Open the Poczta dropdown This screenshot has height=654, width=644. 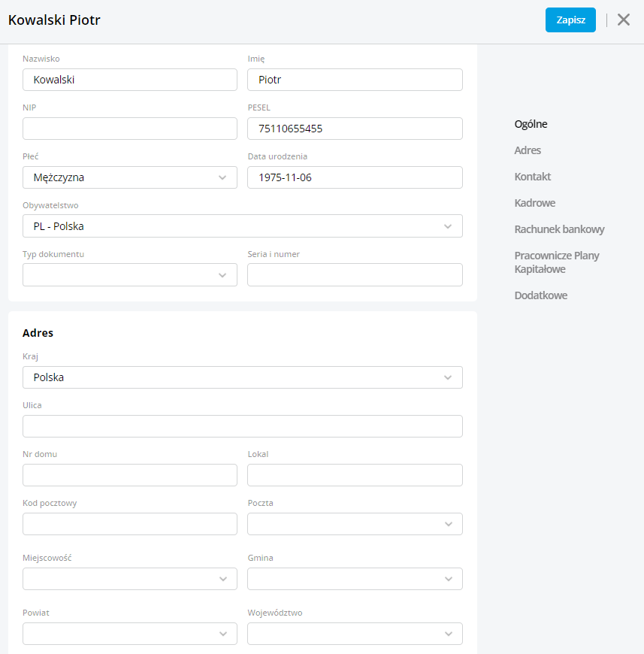tap(355, 524)
